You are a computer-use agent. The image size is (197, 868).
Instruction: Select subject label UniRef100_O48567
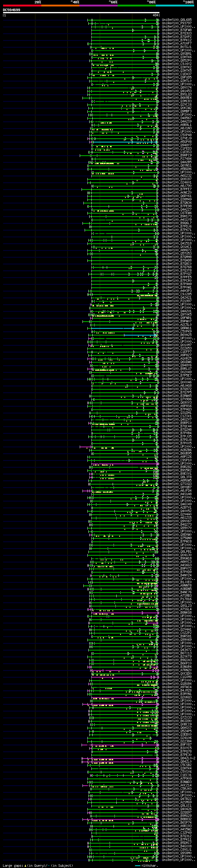click(x=177, y=118)
